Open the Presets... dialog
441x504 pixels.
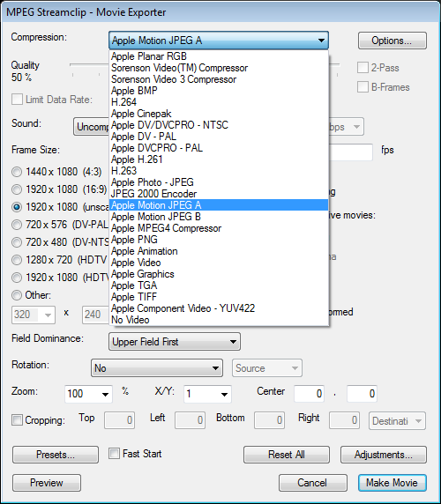point(56,455)
